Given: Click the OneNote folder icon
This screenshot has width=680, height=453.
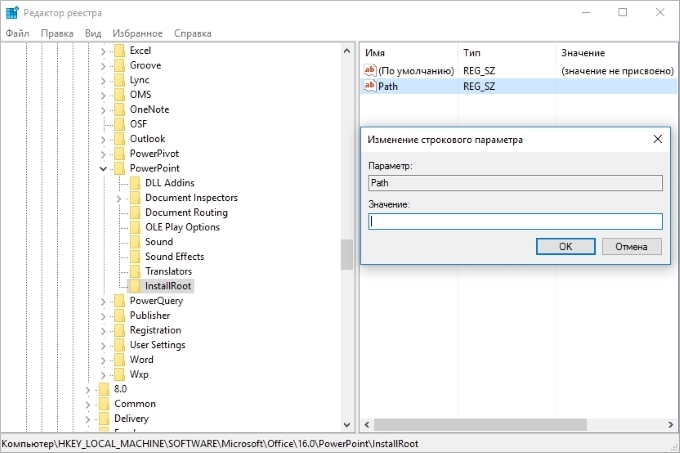Looking at the screenshot, I should [119, 110].
